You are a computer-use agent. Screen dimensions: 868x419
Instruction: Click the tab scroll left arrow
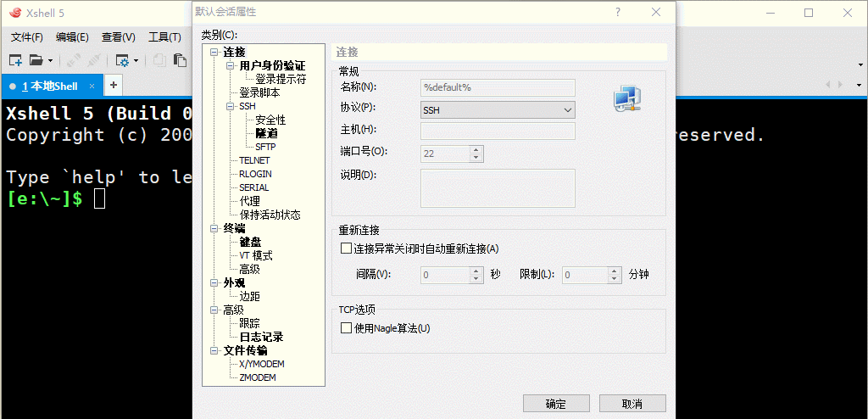click(x=829, y=85)
